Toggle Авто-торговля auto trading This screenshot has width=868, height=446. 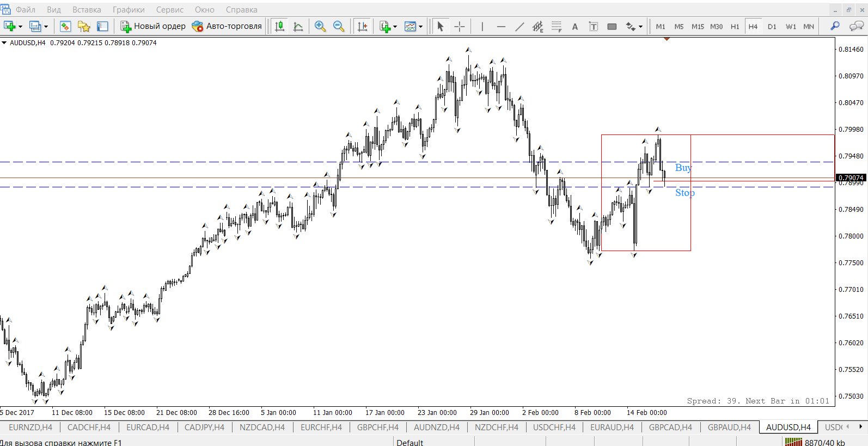pos(227,26)
